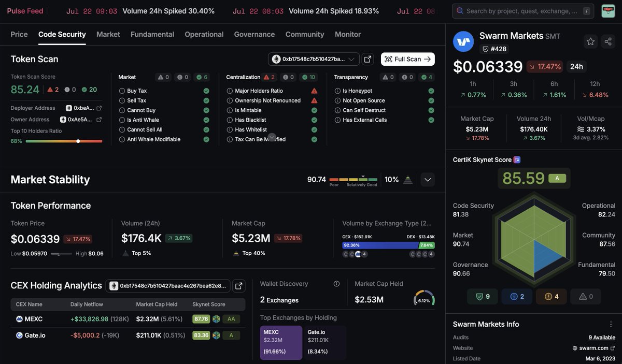Show info for Can Self Destruct check

click(337, 110)
